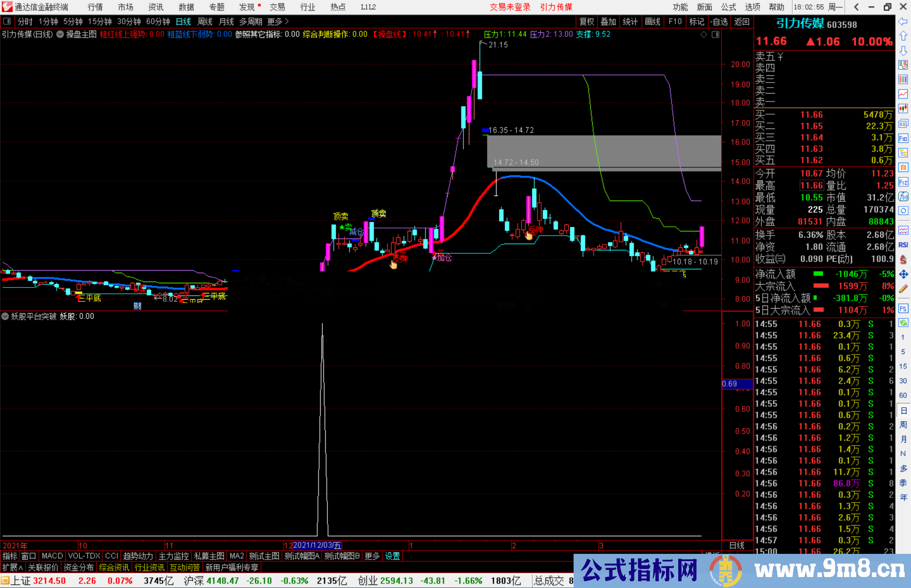Viewport: 911px width, 588px height.
Task: Toggle the 妖股平台突破 indicator round button
Action: (x=5, y=316)
